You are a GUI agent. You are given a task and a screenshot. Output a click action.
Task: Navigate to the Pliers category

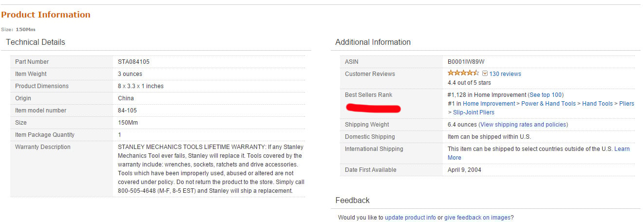pos(626,104)
